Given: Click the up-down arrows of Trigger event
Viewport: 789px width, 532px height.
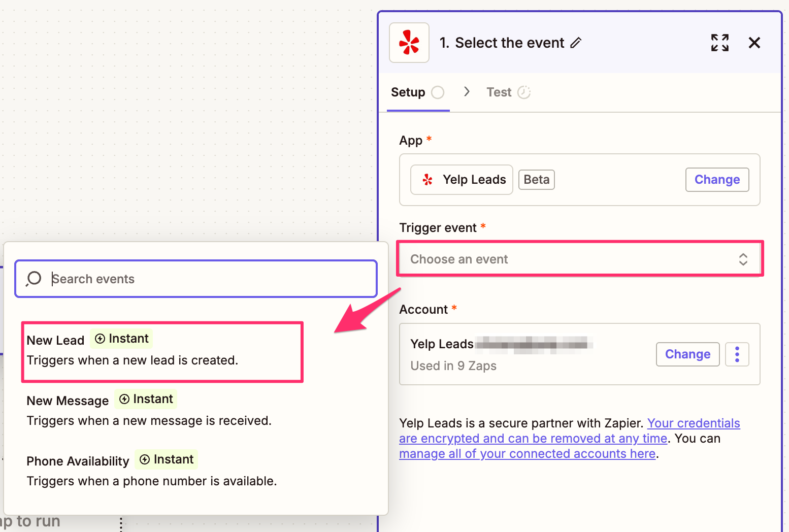Looking at the screenshot, I should 743,259.
